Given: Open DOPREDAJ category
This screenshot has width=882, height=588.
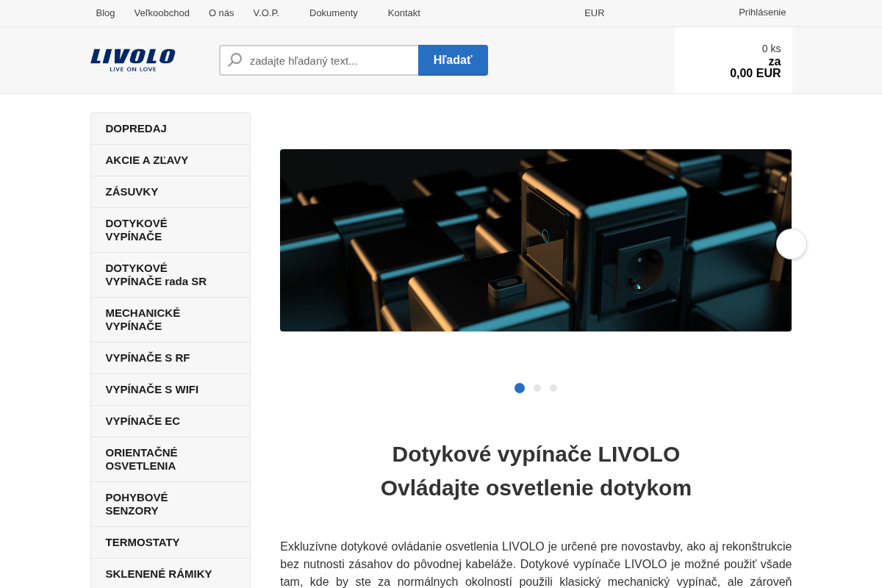Looking at the screenshot, I should (x=171, y=129).
